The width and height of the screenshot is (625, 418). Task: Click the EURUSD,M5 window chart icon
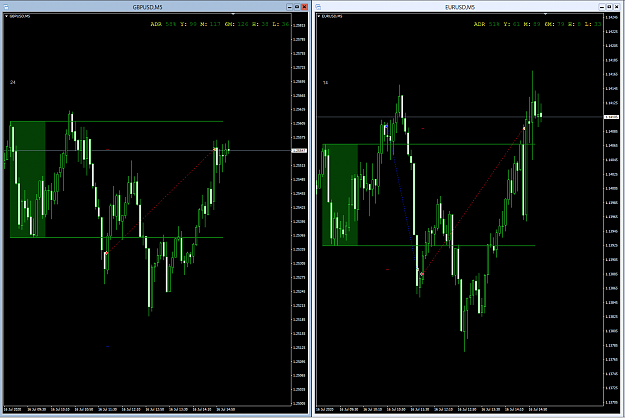318,7
